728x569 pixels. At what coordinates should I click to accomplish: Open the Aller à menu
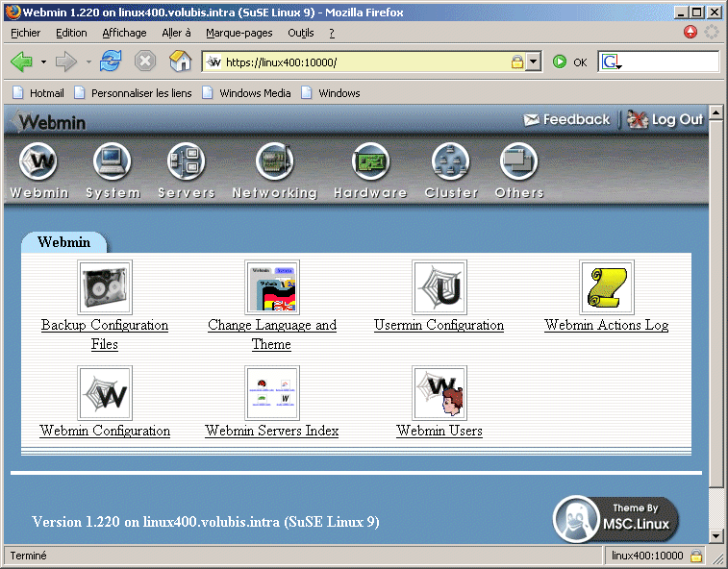[x=176, y=33]
